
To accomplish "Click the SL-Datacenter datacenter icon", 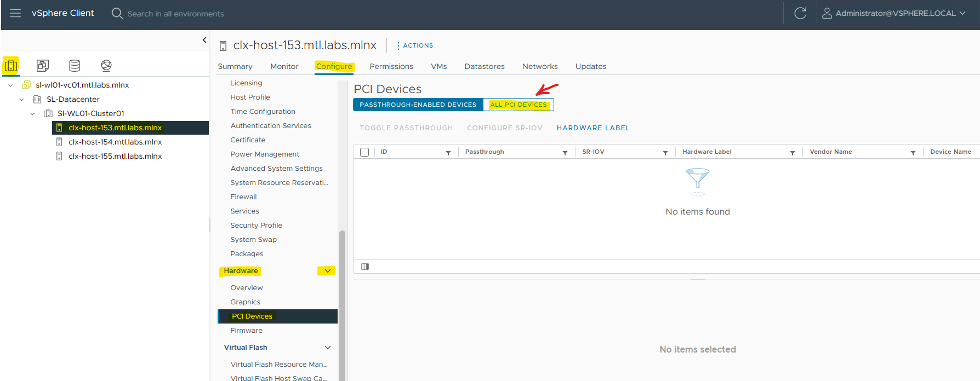I will (x=37, y=99).
